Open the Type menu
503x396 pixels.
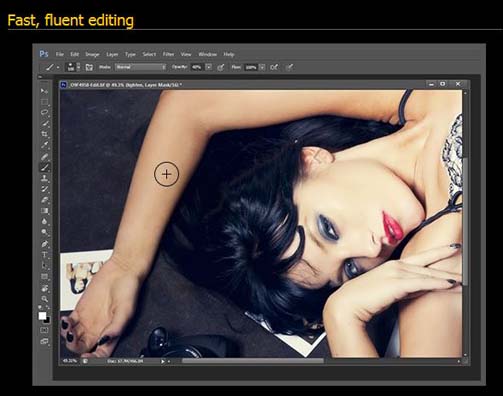130,54
